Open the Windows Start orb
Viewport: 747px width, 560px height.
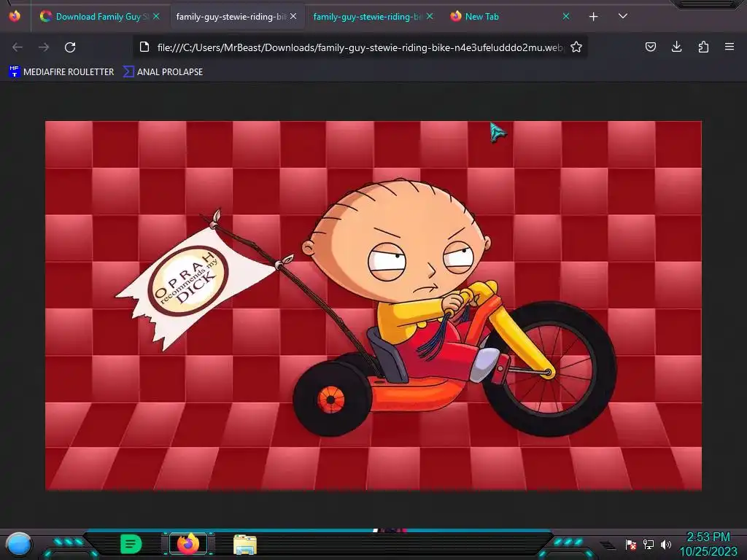pyautogui.click(x=19, y=545)
